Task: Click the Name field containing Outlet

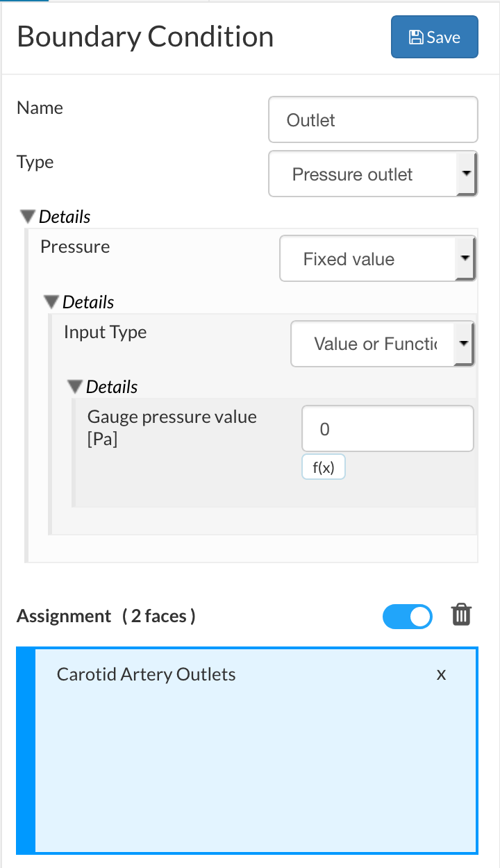Action: pos(373,120)
